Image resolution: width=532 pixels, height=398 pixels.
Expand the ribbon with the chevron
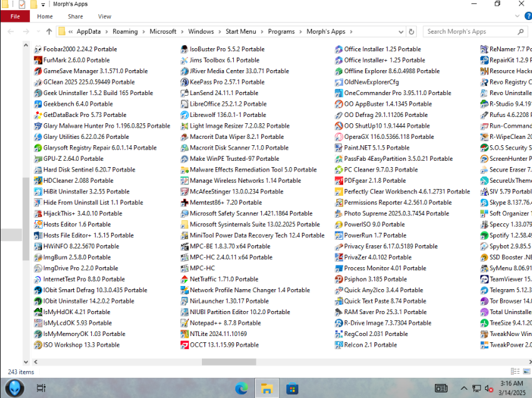click(x=517, y=16)
